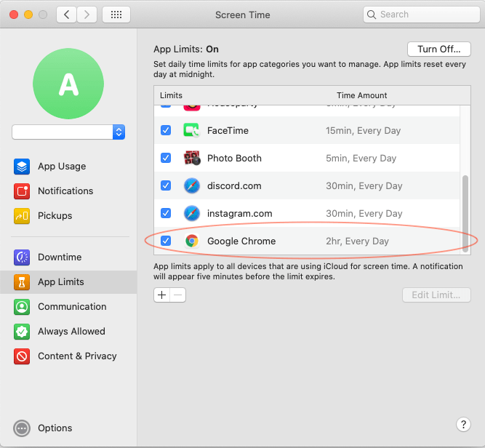Click the limits list scrollbar thumb
This screenshot has height=448, width=485.
(x=465, y=214)
